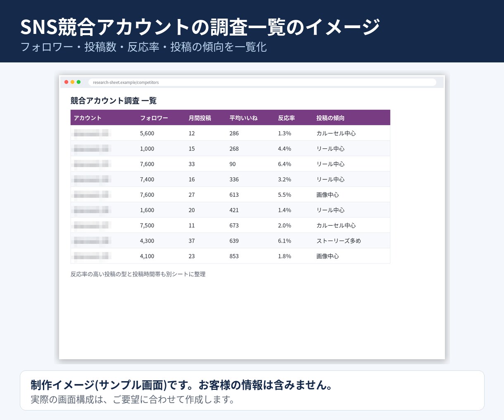The image size is (504, 420).
Task: Click the monthly posts value 23
Action: (x=192, y=256)
